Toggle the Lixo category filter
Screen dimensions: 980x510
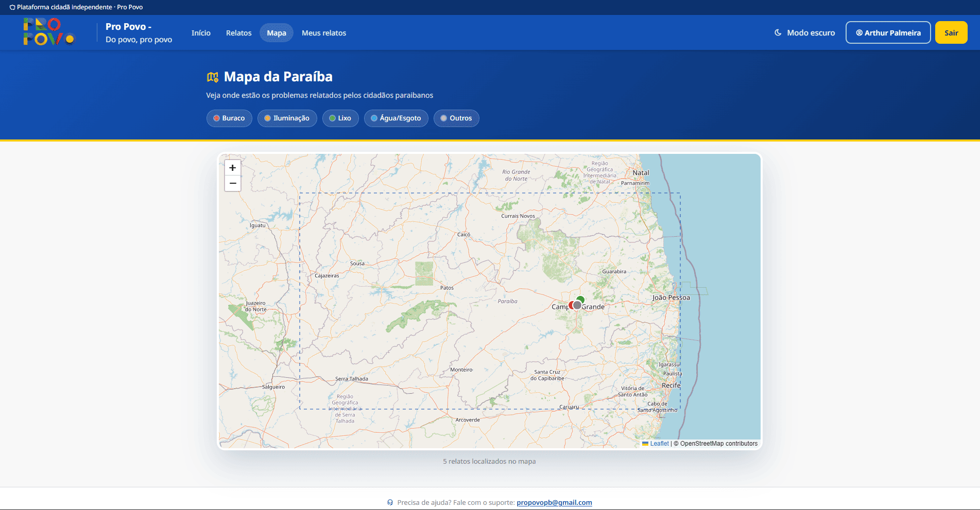click(x=340, y=118)
